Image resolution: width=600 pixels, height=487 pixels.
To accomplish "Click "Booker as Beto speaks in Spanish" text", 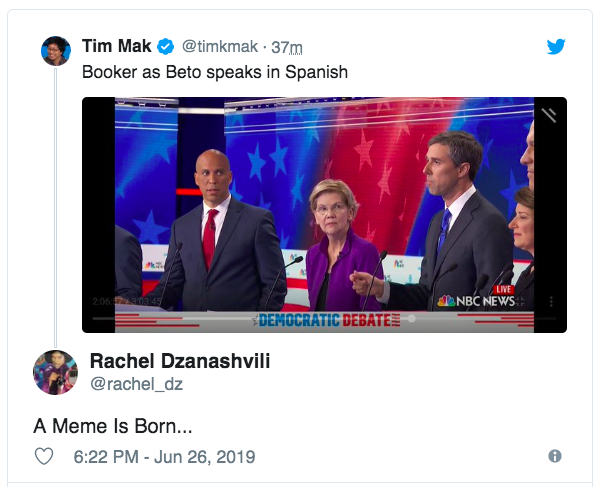I will (215, 72).
